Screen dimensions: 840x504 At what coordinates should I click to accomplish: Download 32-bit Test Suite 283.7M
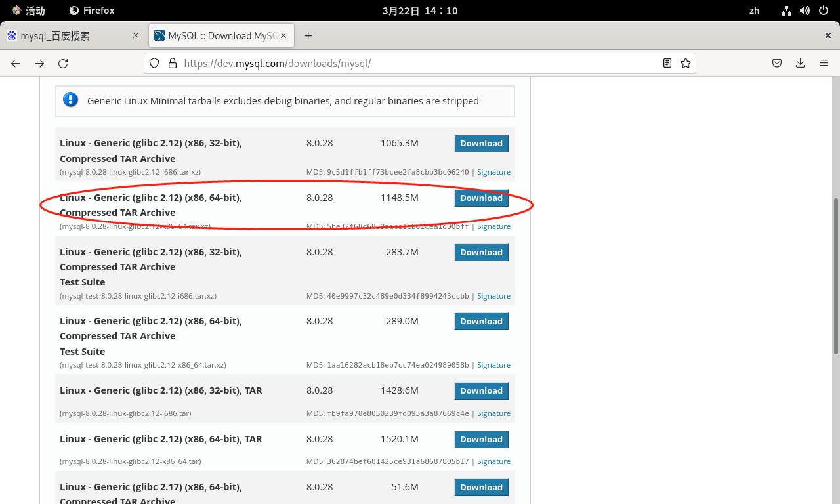pyautogui.click(x=481, y=252)
